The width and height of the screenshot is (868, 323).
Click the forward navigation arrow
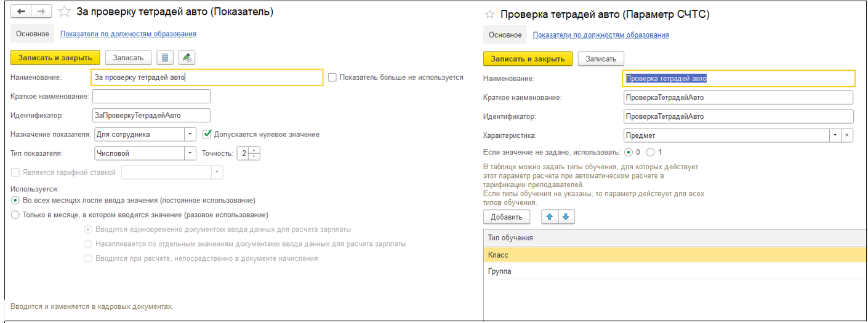point(41,12)
